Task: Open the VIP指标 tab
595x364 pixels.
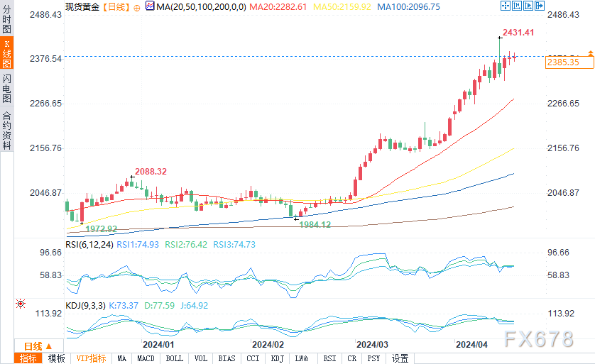Action: (89, 358)
